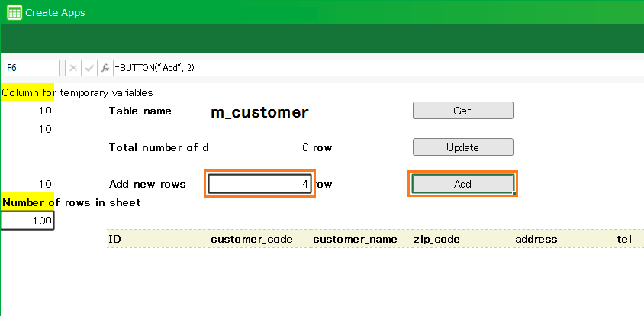Select the address column header

(536, 240)
